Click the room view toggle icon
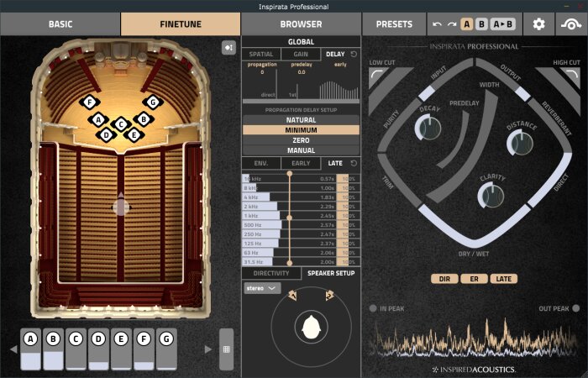The height and width of the screenshot is (378, 588). [x=228, y=48]
